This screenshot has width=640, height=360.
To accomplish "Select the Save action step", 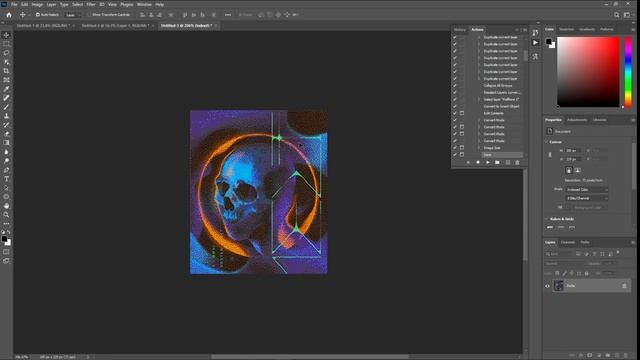I will click(x=502, y=155).
